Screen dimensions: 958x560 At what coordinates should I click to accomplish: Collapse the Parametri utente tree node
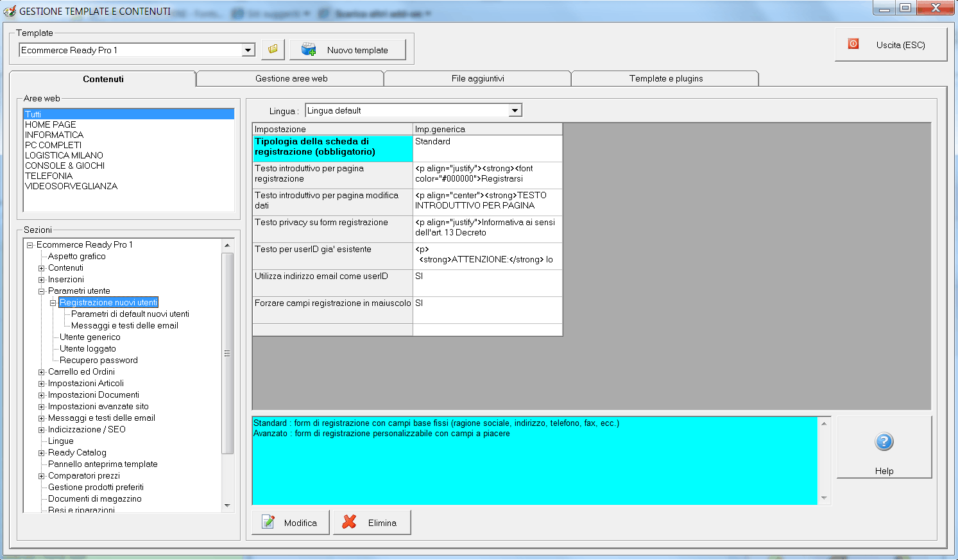pos(41,291)
